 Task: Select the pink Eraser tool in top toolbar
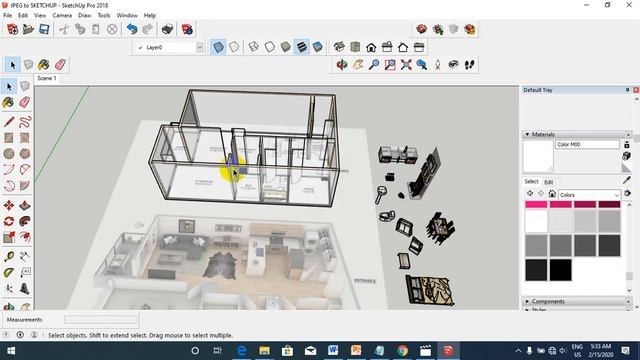tap(60, 64)
